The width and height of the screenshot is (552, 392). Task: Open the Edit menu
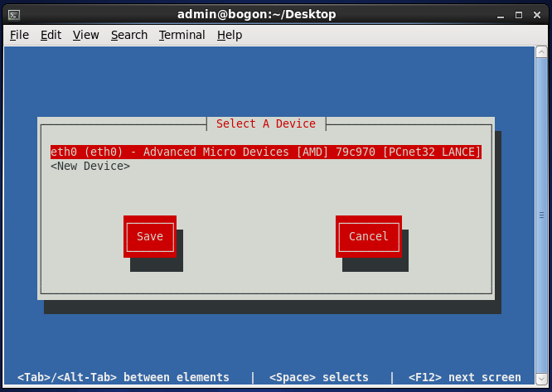tap(51, 35)
